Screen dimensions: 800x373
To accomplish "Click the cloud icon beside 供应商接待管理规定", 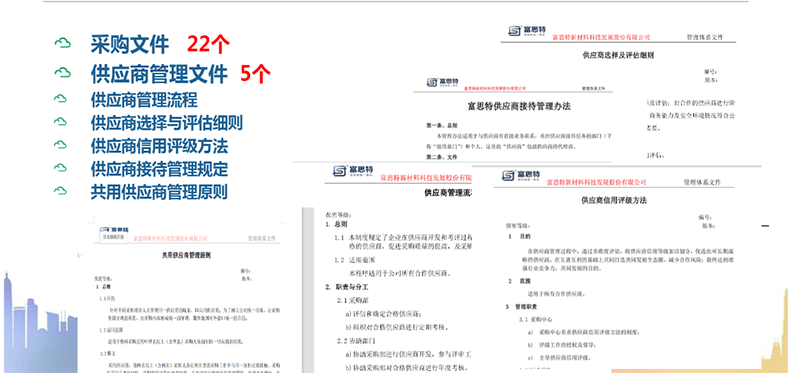I will (x=60, y=168).
